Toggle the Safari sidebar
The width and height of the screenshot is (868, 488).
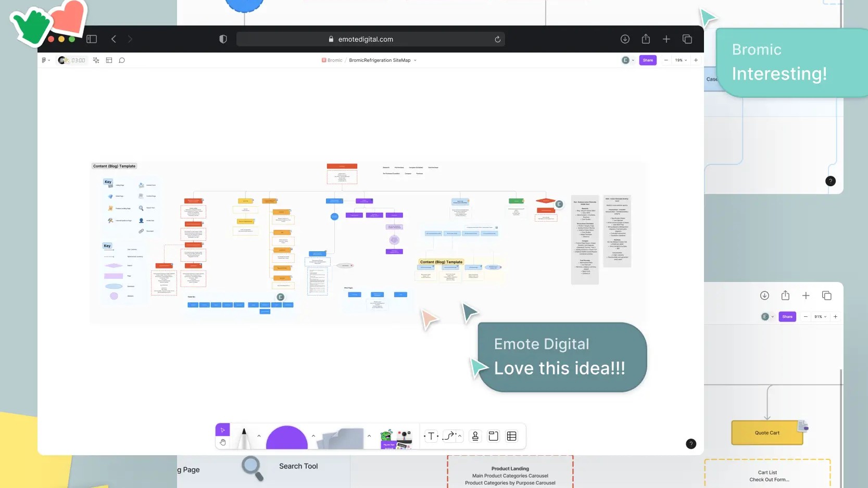(x=92, y=39)
